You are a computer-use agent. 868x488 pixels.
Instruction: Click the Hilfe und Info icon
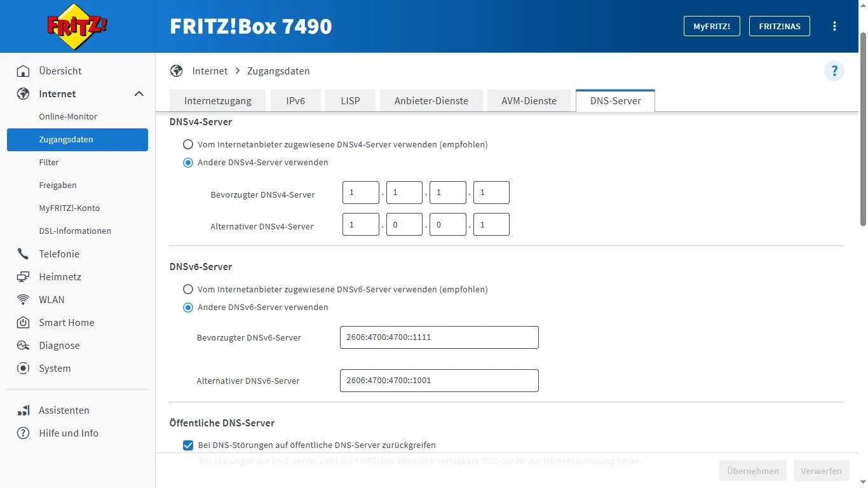tap(24, 433)
